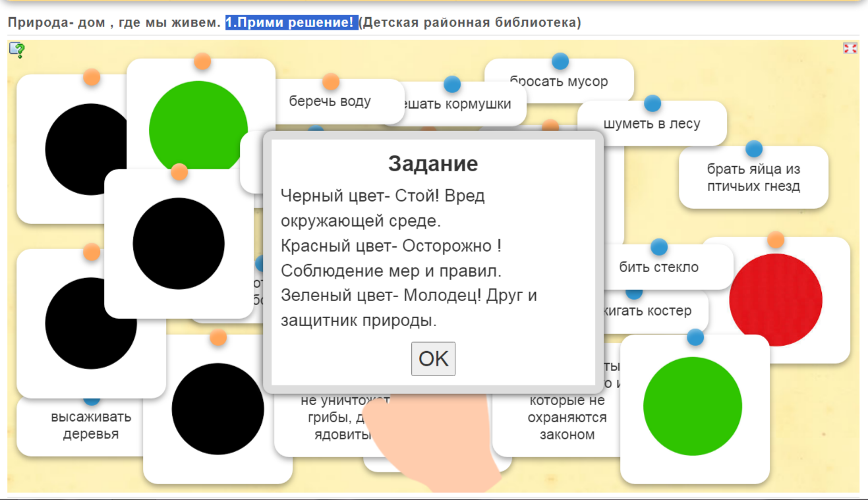Image resolution: width=868 pixels, height=500 pixels.
Task: Click the blue pin above 'брать яйца' card
Action: tap(753, 149)
